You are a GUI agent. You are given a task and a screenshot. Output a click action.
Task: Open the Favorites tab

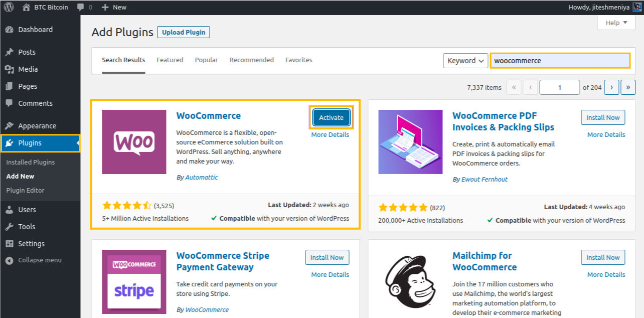click(299, 60)
